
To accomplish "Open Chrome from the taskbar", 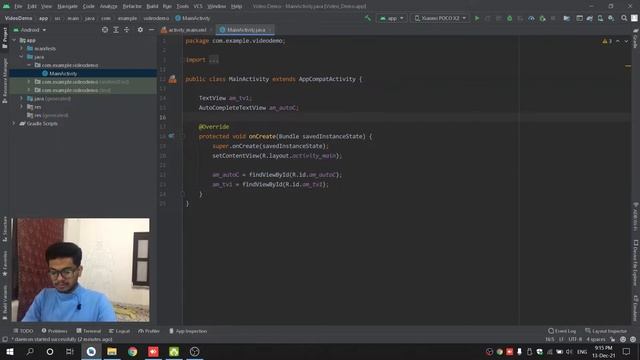I will [132, 351].
